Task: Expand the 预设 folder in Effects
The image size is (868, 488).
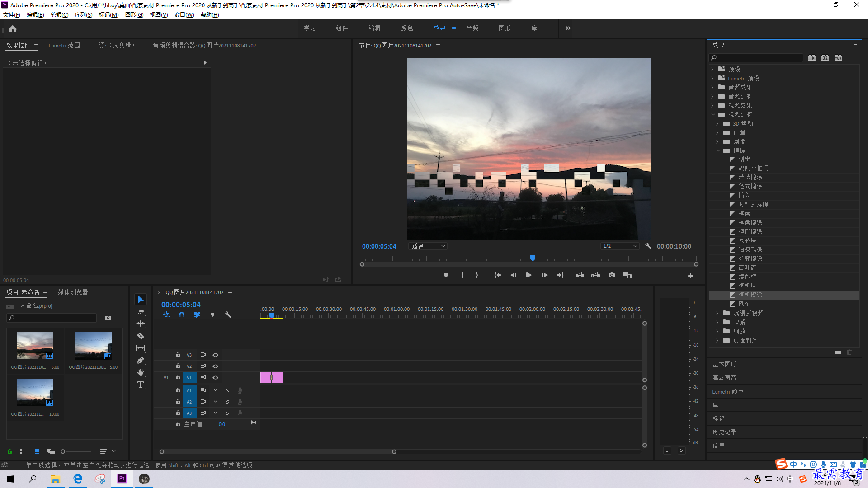Action: tap(712, 69)
